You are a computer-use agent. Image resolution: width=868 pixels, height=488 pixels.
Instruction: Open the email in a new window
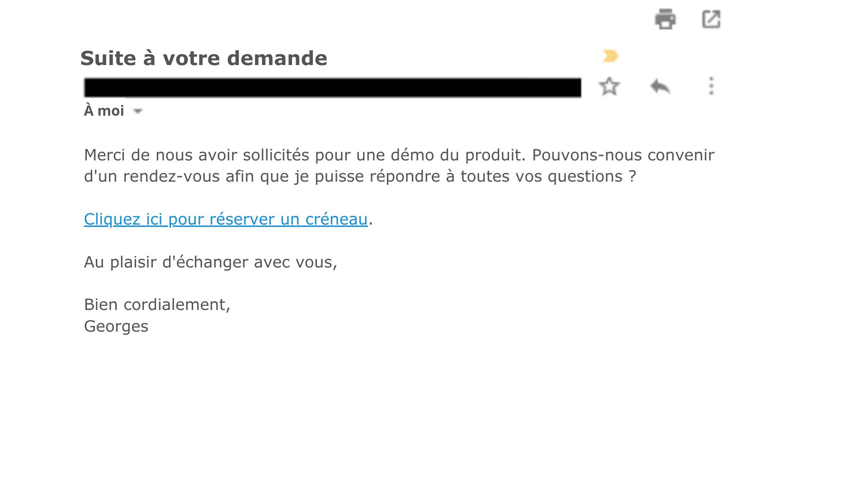tap(711, 19)
